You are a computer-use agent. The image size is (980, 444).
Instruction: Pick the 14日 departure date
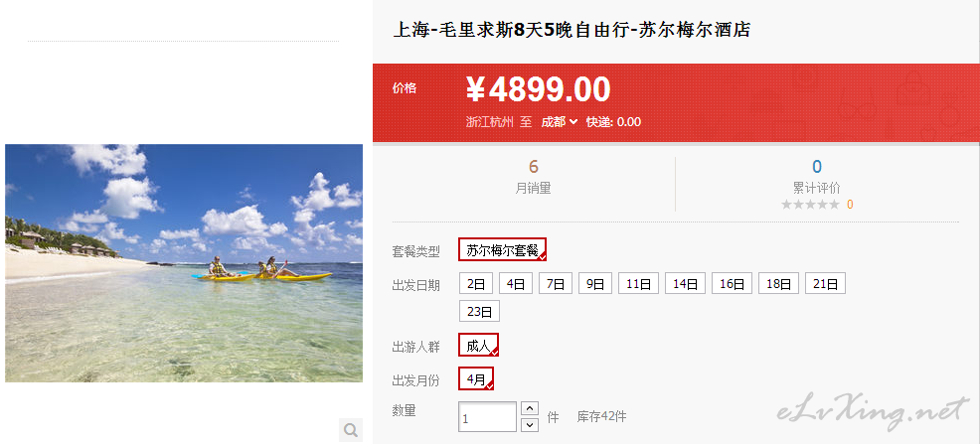[x=685, y=283]
